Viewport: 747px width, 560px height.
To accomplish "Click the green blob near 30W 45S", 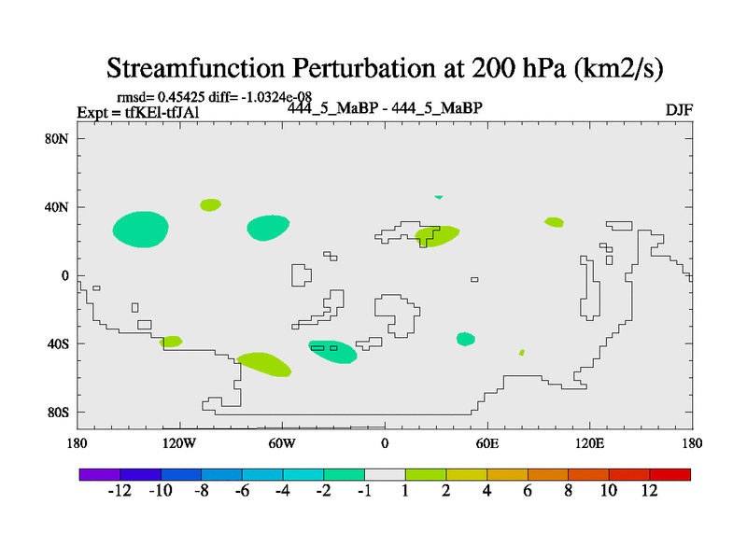I will pos(333,352).
